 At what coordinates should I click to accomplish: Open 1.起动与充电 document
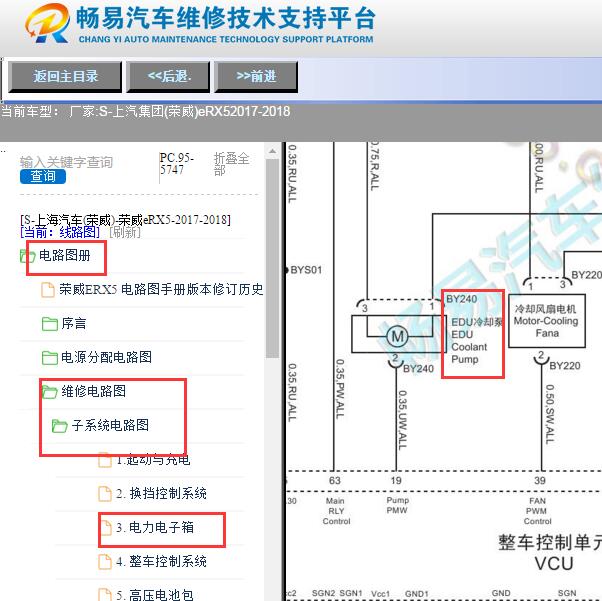point(153,459)
